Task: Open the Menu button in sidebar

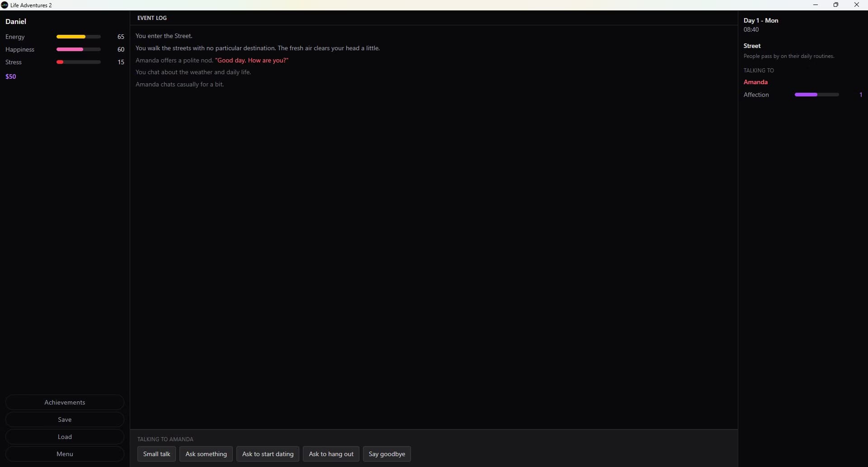Action: click(x=65, y=454)
